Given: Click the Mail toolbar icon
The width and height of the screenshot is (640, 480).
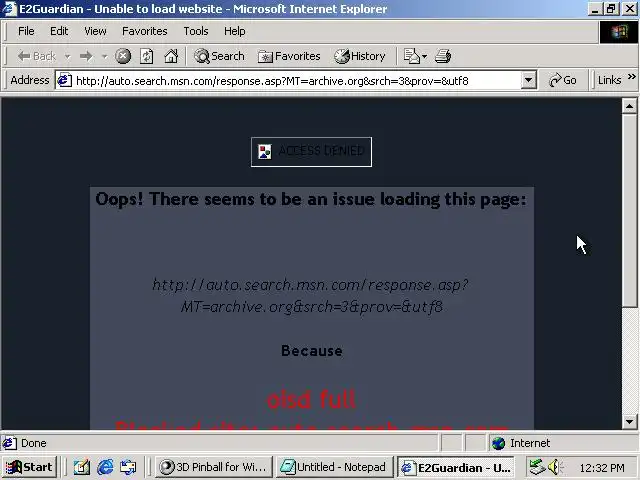Looking at the screenshot, I should [411, 56].
